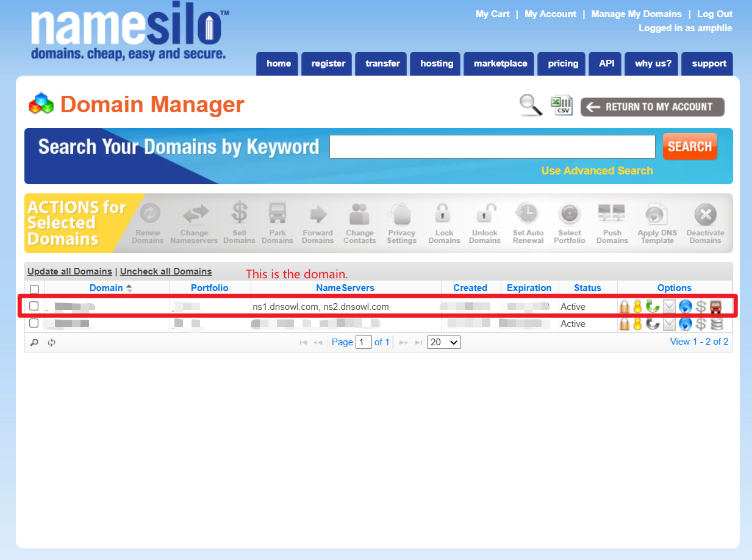The height and width of the screenshot is (560, 752).
Task: Click blue globe DNS icon in ns1.dnsowl.com row
Action: tap(685, 306)
